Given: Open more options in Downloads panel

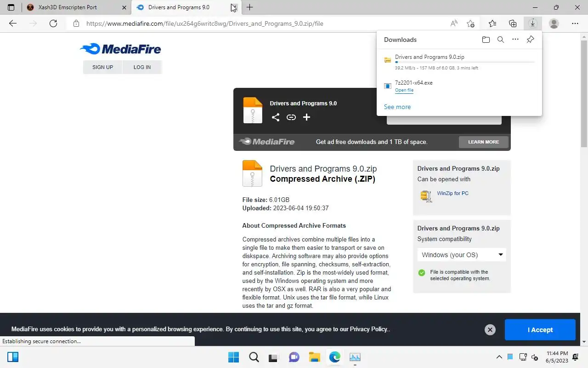Looking at the screenshot, I should [515, 40].
